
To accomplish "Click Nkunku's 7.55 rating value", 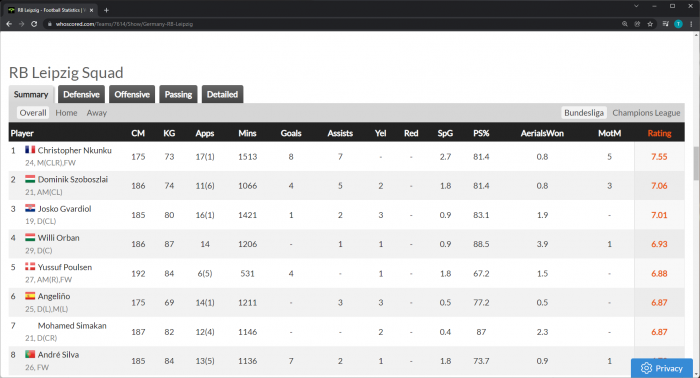I will 659,157.
